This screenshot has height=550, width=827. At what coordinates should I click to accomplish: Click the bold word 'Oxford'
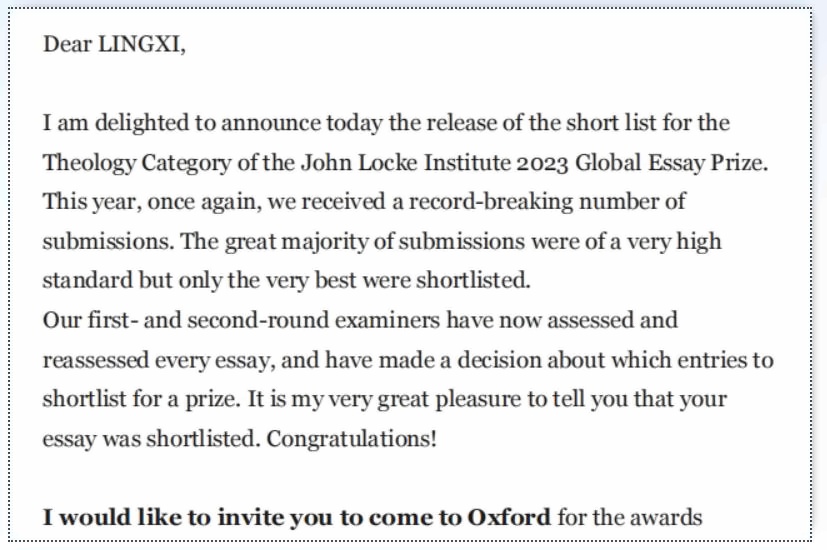[509, 517]
